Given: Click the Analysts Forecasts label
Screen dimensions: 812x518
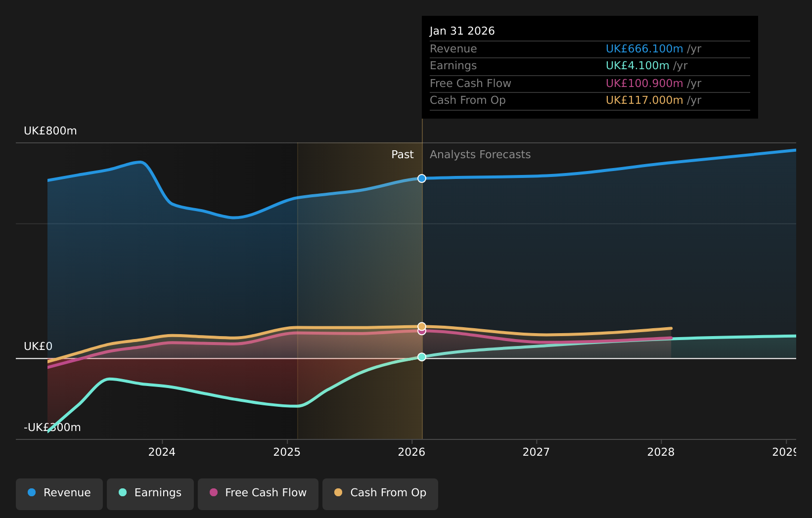Looking at the screenshot, I should click(480, 155).
